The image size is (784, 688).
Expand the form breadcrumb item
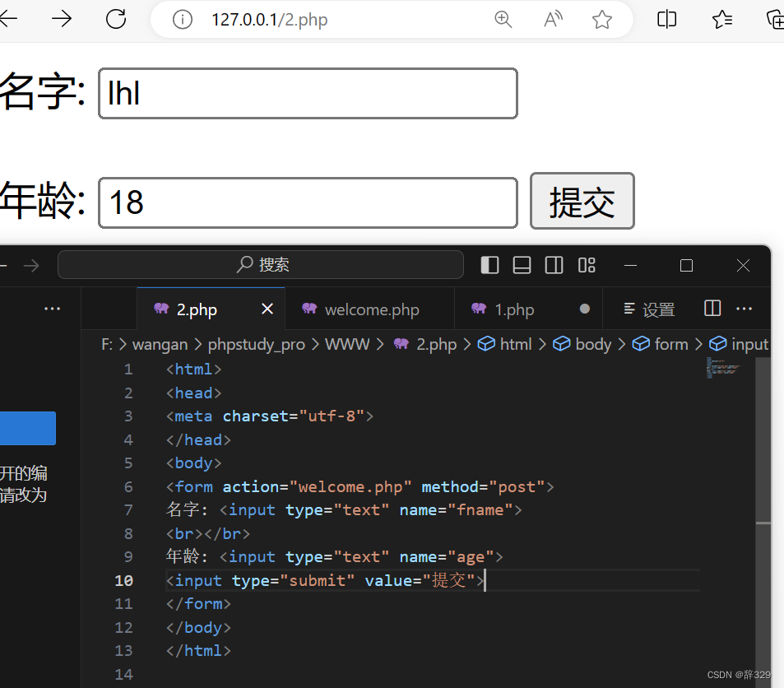pos(670,344)
